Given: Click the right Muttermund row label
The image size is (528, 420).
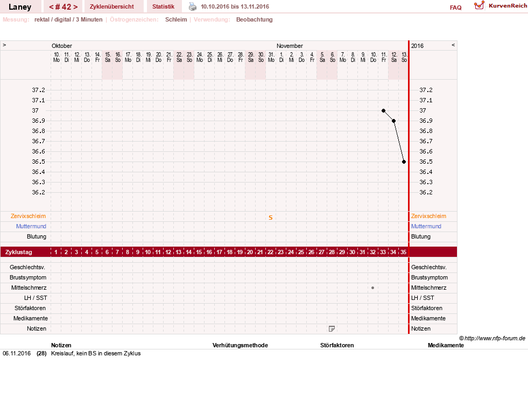Looking at the screenshot, I should [426, 226].
